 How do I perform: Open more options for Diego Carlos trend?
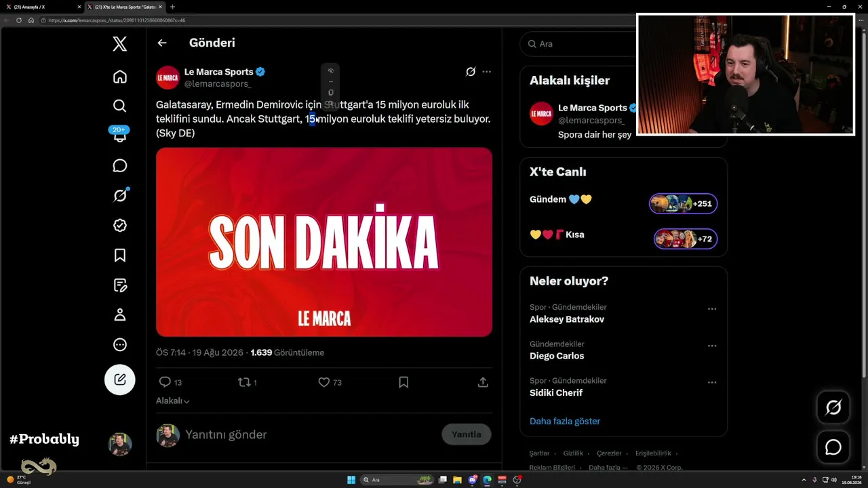click(x=712, y=346)
